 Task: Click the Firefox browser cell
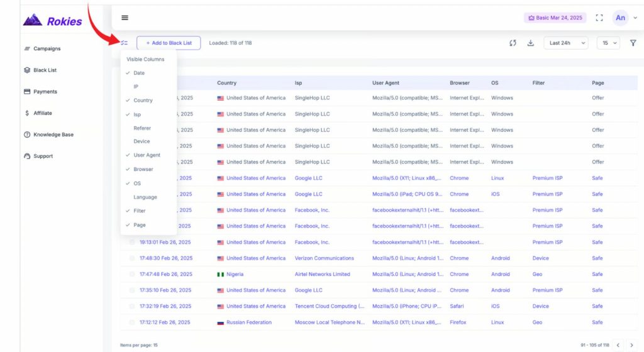[x=458, y=322]
